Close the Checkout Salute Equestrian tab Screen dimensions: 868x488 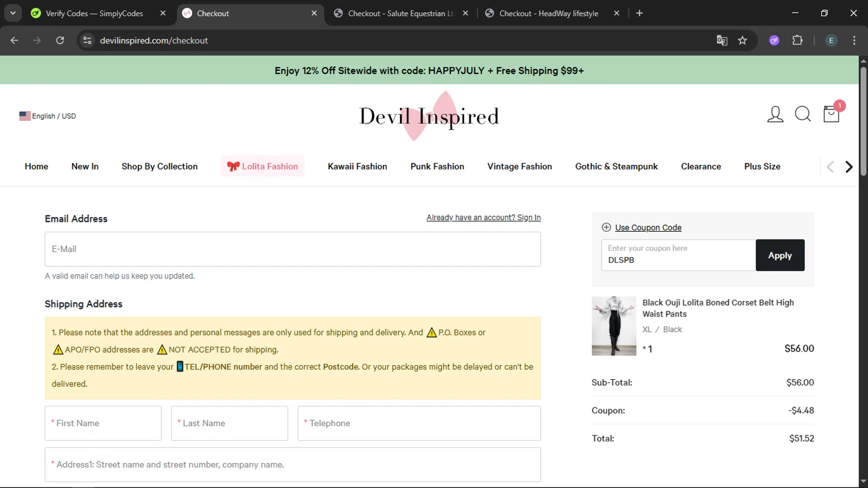(x=465, y=13)
